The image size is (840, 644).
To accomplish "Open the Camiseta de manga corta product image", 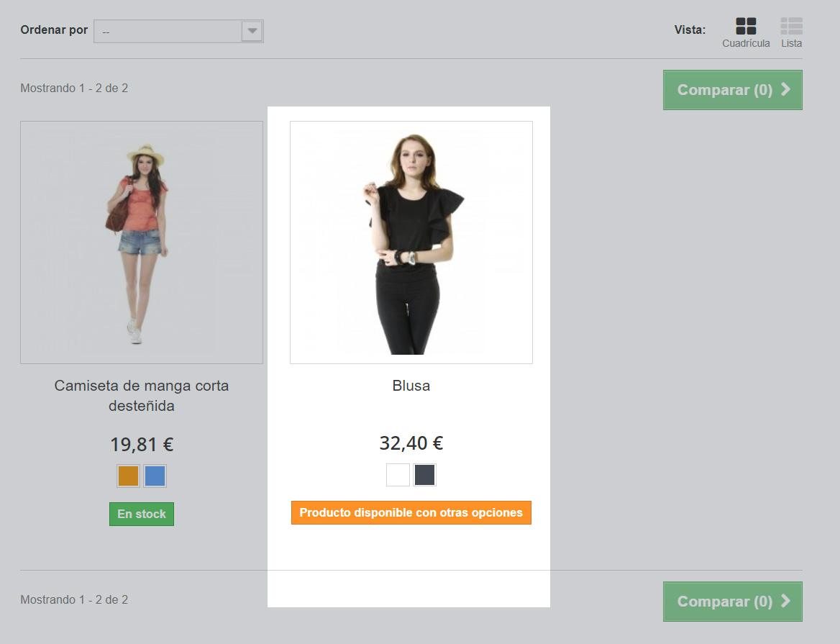I will (x=142, y=242).
